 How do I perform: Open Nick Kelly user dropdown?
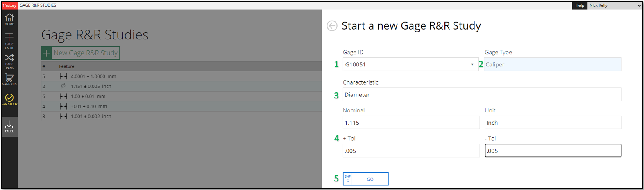pyautogui.click(x=615, y=5)
